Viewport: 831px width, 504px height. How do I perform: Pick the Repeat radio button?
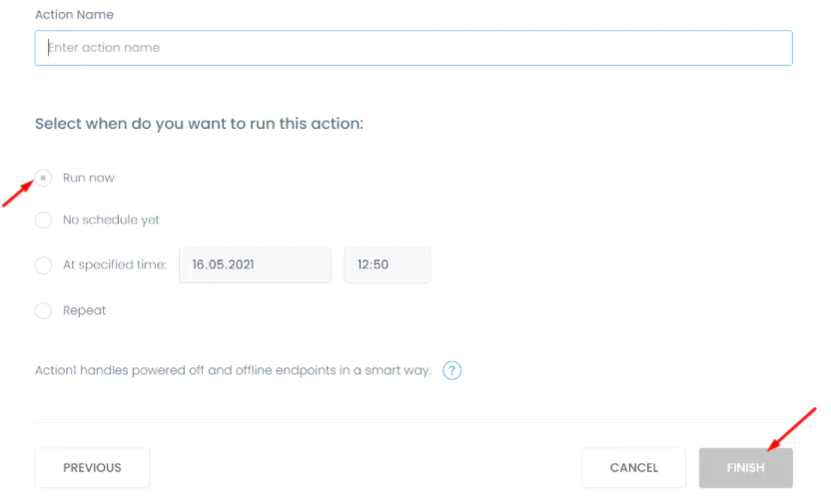point(43,310)
